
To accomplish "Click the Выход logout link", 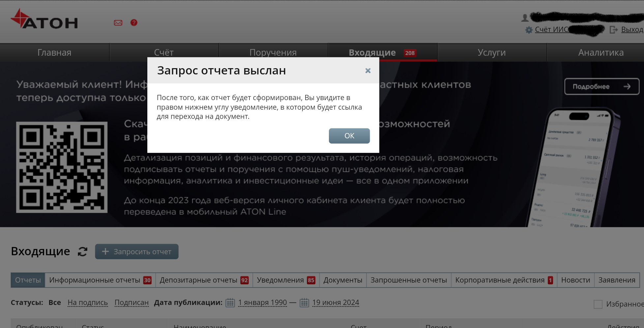I will pyautogui.click(x=631, y=30).
